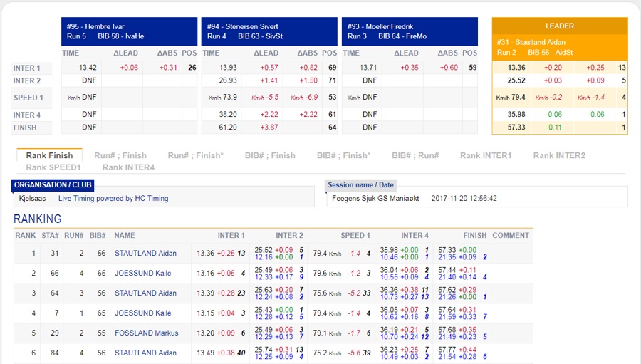Open the Run# ; Finish* tab

(195, 155)
